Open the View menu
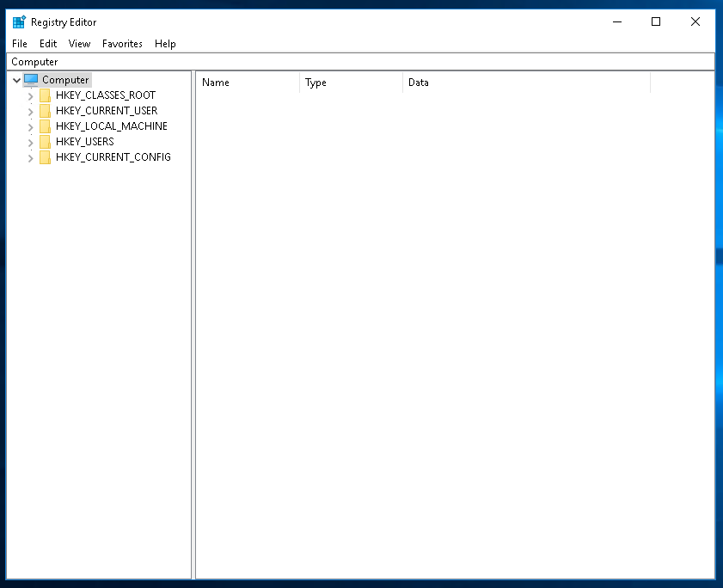The height and width of the screenshot is (588, 723). coord(79,43)
